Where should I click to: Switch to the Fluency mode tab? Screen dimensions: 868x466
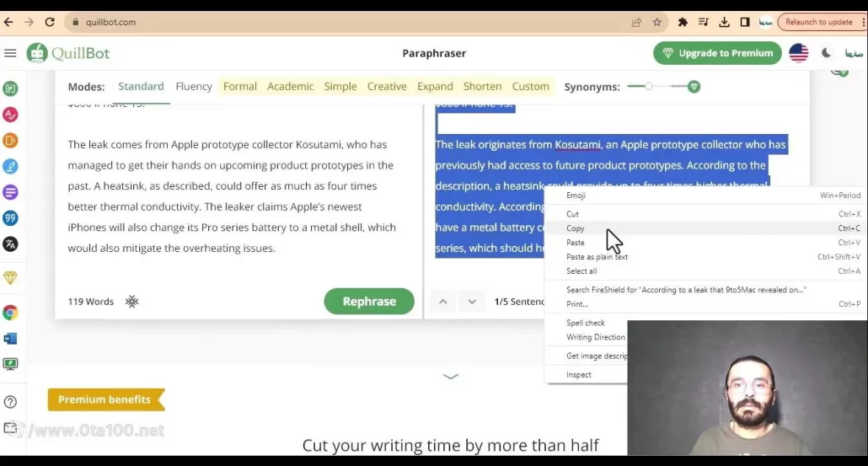point(194,87)
